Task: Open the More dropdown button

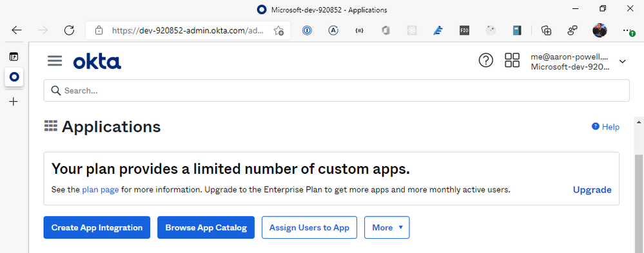Action: (387, 228)
